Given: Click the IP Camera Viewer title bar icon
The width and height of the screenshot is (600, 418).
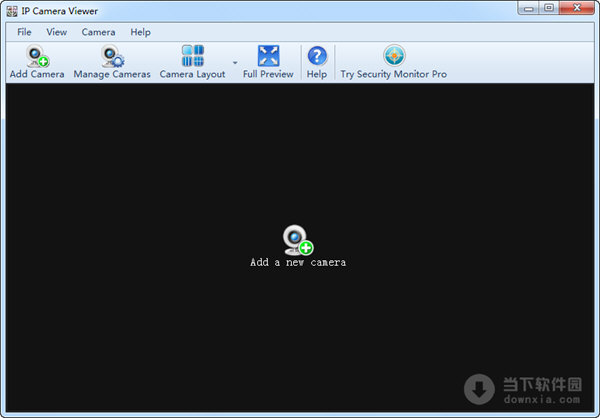Looking at the screenshot, I should click(12, 11).
